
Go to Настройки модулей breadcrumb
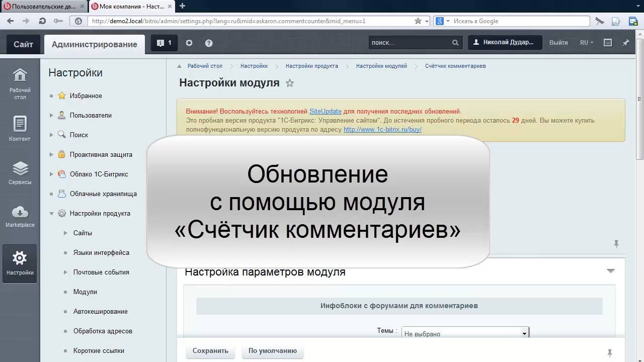381,66
